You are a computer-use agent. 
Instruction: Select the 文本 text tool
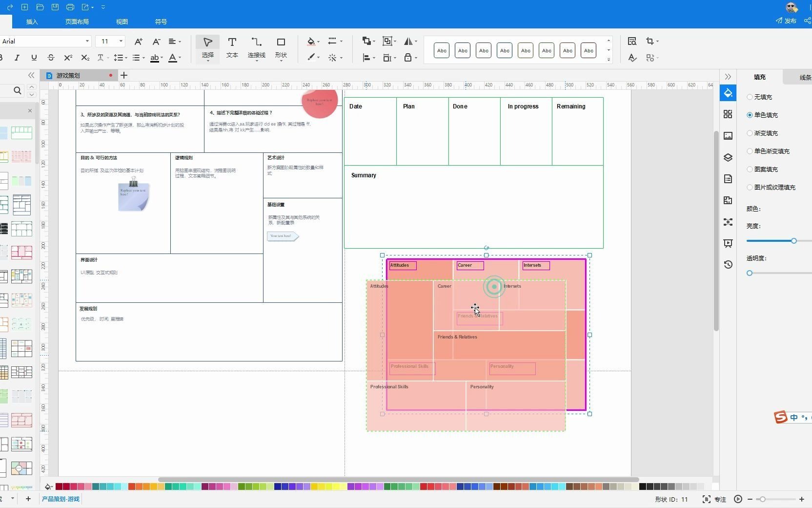point(232,48)
